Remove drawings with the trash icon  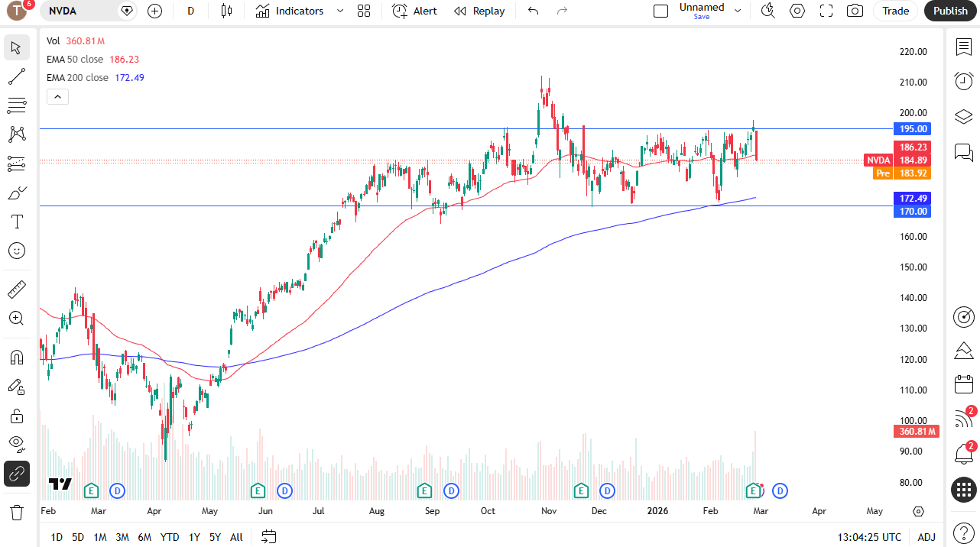tap(16, 512)
